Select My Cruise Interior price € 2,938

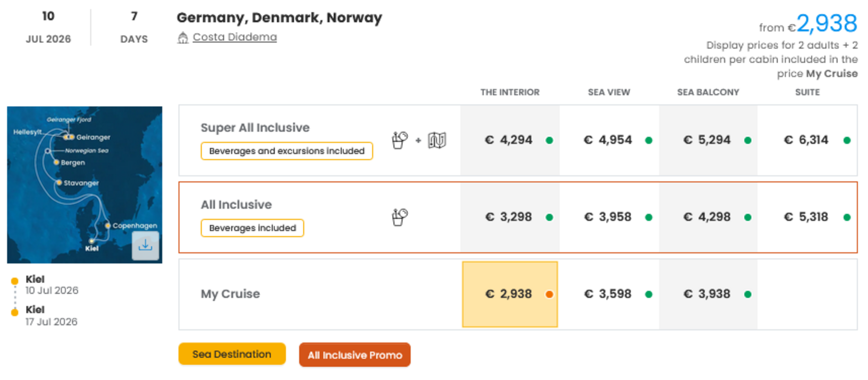point(509,294)
